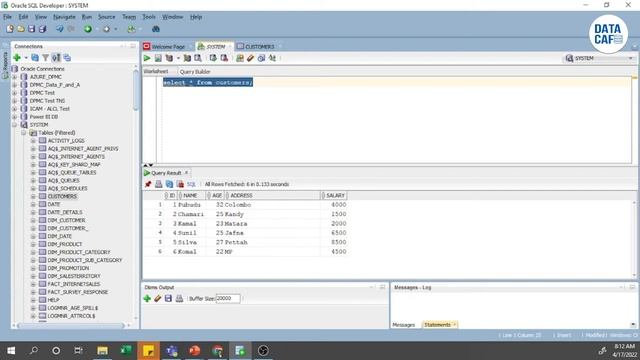This screenshot has height=360, width=640.
Task: Click the binoculars Find DB Object icon
Action: click(x=156, y=29)
